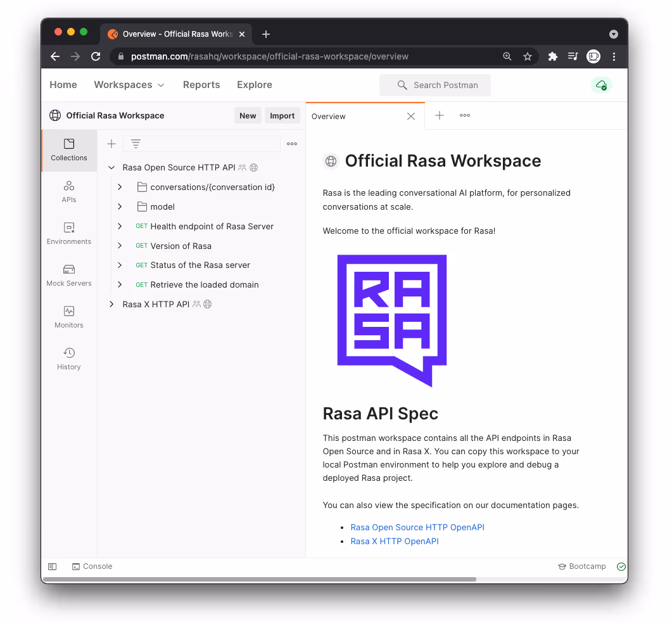Select Health endpoint of Rasa Server request
Screen dimensions: 672x624
tap(212, 226)
